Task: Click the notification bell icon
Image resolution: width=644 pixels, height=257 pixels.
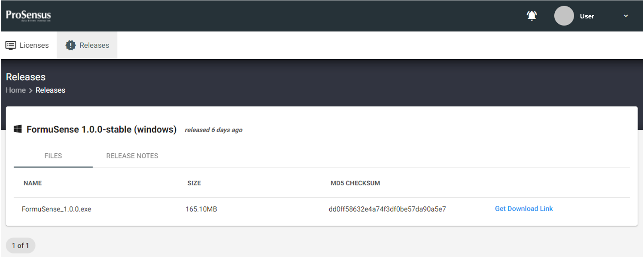Action: click(x=532, y=15)
